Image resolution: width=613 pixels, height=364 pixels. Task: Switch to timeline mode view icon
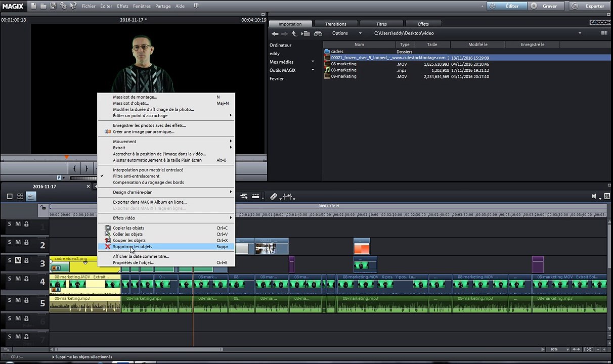coord(31,196)
